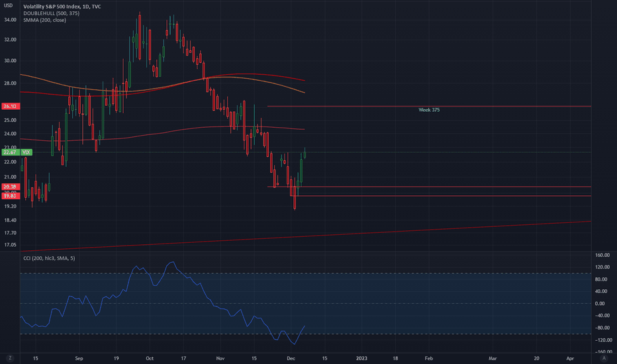This screenshot has height=364, width=617.
Task: Click the Nov label on time axis
Action: [220, 359]
